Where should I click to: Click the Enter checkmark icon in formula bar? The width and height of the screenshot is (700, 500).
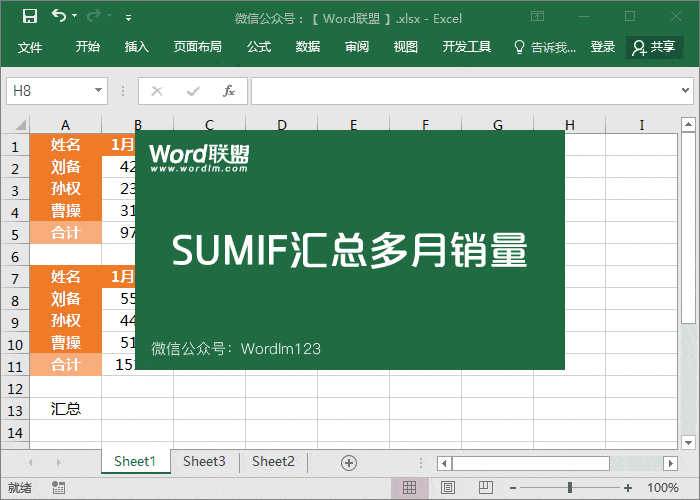[x=193, y=91]
